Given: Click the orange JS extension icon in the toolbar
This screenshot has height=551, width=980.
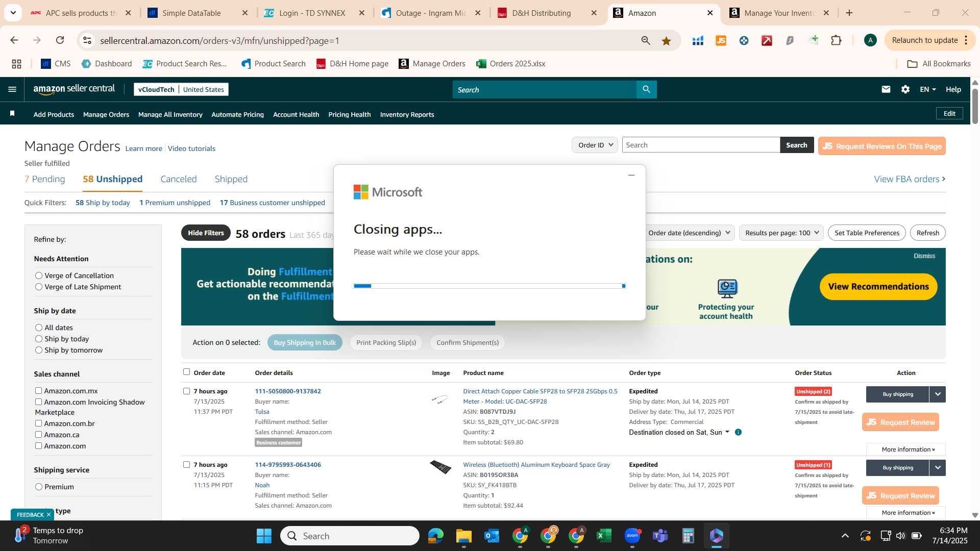Looking at the screenshot, I should (x=721, y=41).
